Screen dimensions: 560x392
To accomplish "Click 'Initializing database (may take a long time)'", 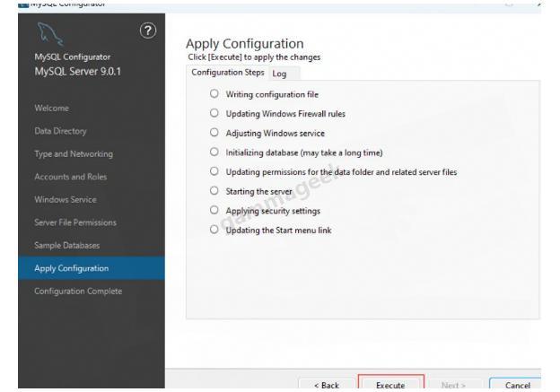I will pos(304,152).
